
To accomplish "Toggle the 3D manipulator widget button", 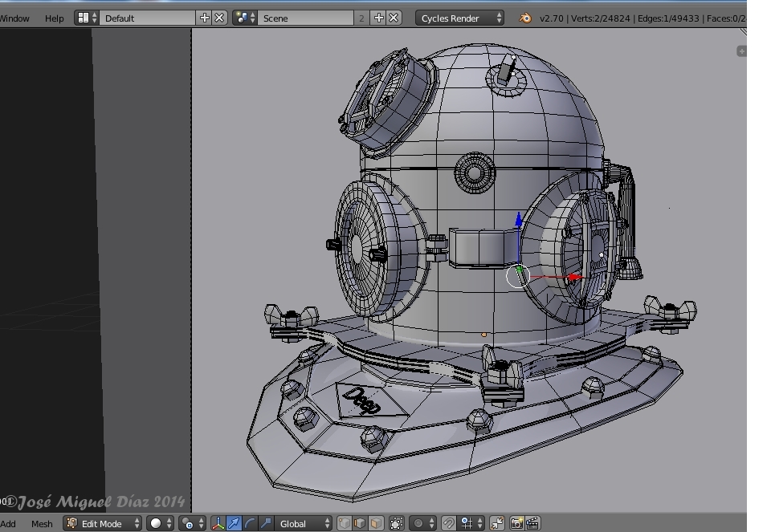I will click(218, 523).
